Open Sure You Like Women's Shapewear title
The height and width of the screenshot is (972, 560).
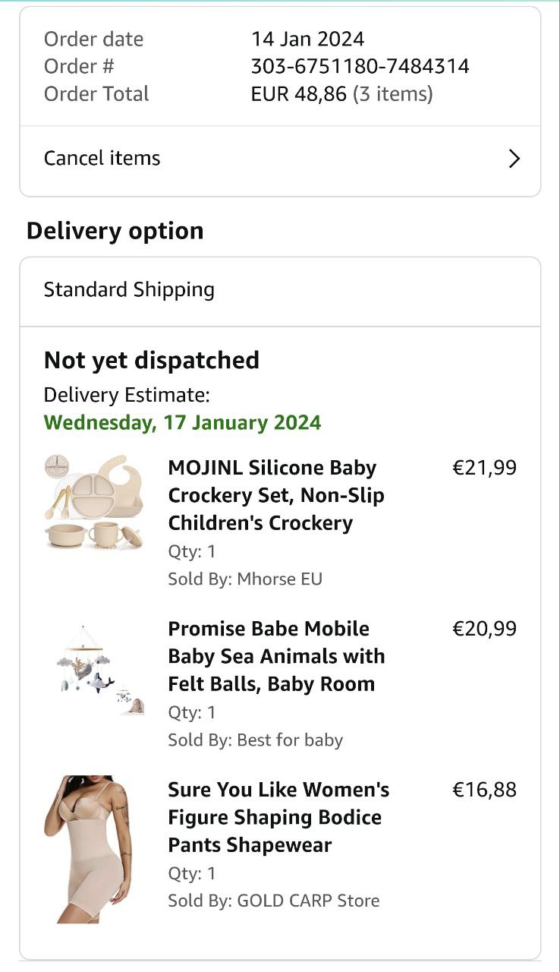tap(278, 817)
